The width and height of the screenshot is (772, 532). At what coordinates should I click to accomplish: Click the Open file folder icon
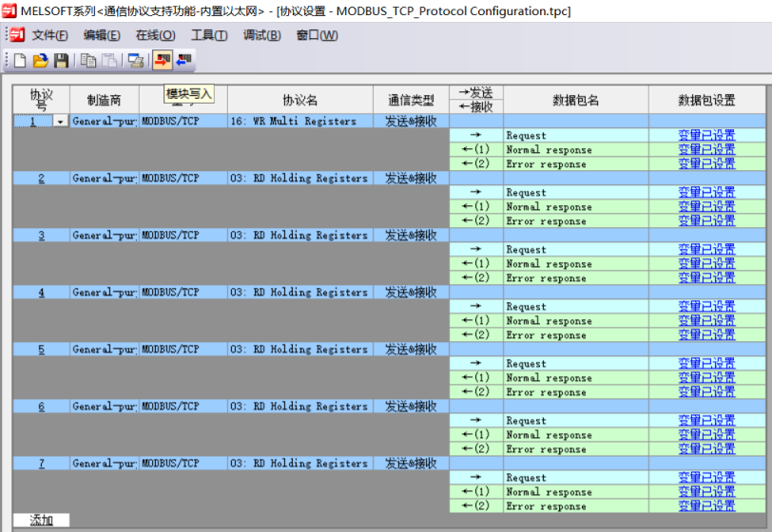coord(40,61)
